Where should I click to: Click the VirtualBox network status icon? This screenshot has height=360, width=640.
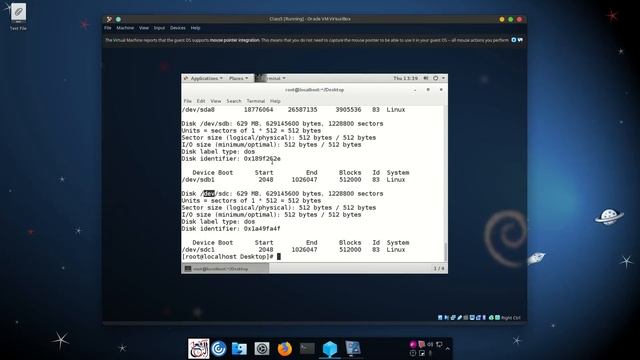click(453, 318)
